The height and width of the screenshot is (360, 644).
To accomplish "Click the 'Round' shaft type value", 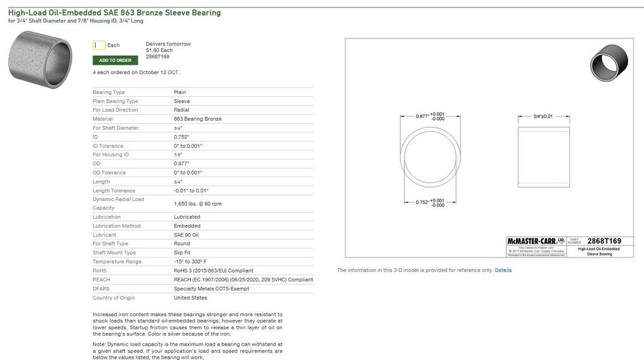I will click(182, 244).
